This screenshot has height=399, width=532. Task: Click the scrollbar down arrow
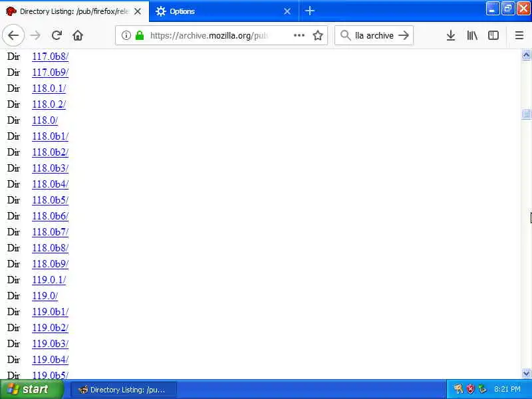[x=526, y=374]
